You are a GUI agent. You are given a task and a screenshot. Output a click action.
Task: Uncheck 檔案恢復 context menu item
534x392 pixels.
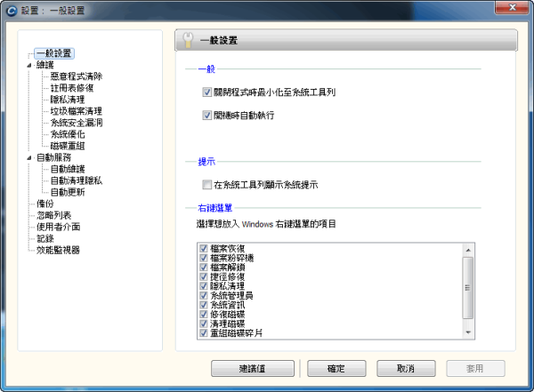204,248
